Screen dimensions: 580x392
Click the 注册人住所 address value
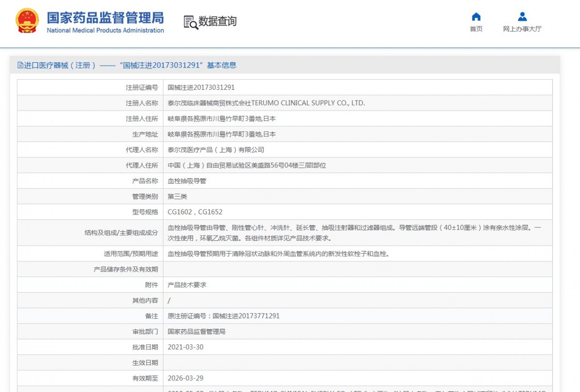[222, 119]
